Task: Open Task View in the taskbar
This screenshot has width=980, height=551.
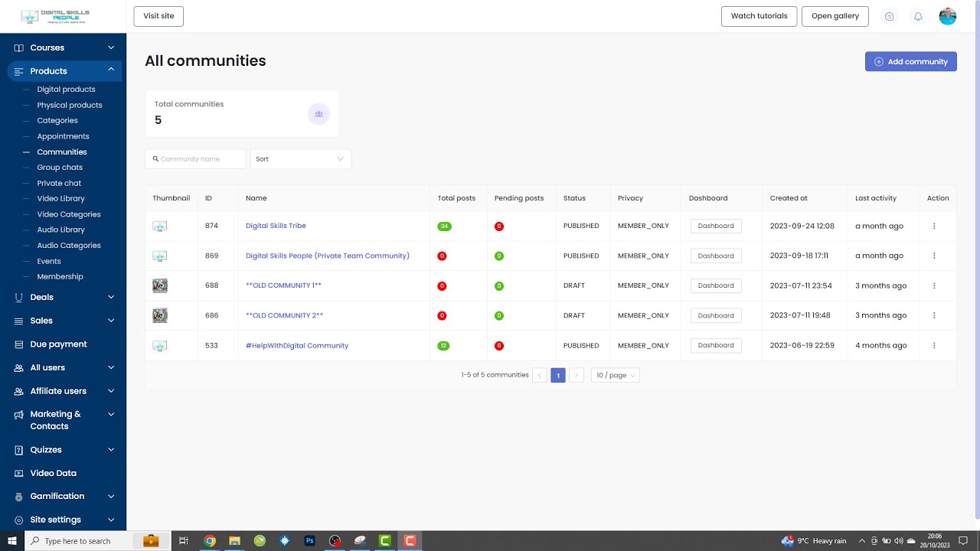Action: tap(184, 541)
